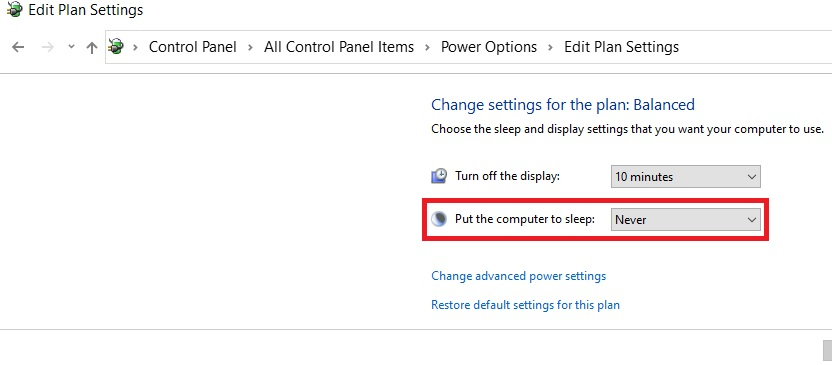This screenshot has width=832, height=365.
Task: Open Change advanced power settings link
Action: point(518,276)
